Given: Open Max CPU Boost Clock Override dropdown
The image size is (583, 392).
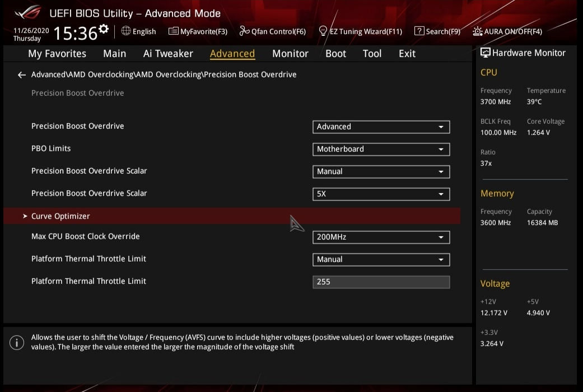Looking at the screenshot, I should pos(381,237).
